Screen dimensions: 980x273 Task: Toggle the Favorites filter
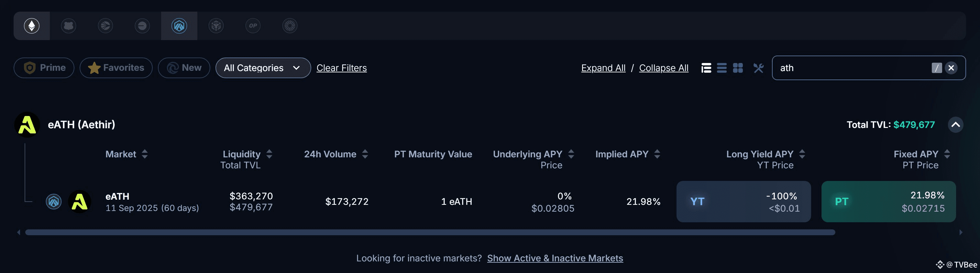pos(116,68)
